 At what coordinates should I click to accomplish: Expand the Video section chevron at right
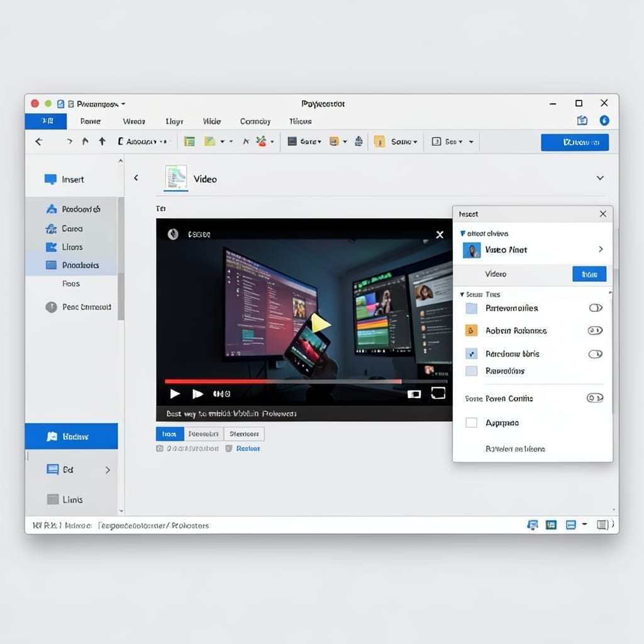pos(600,178)
